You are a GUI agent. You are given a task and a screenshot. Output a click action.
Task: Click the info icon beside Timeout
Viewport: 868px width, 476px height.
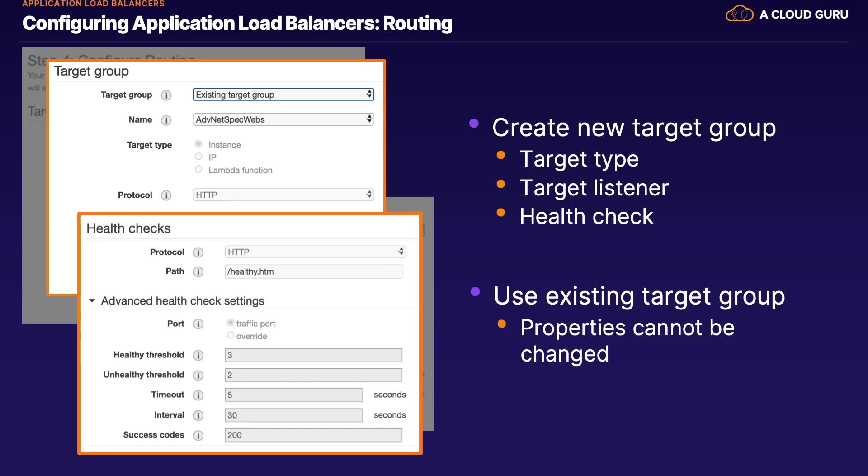[198, 395]
